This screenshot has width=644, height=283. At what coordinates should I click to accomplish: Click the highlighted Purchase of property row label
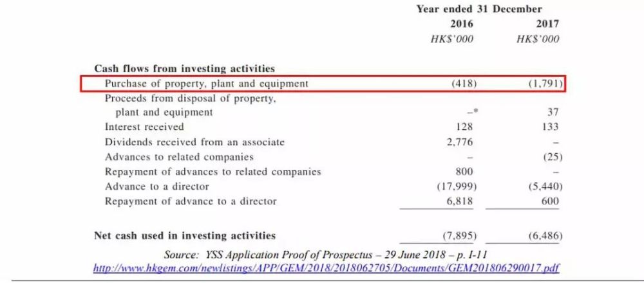pos(207,84)
